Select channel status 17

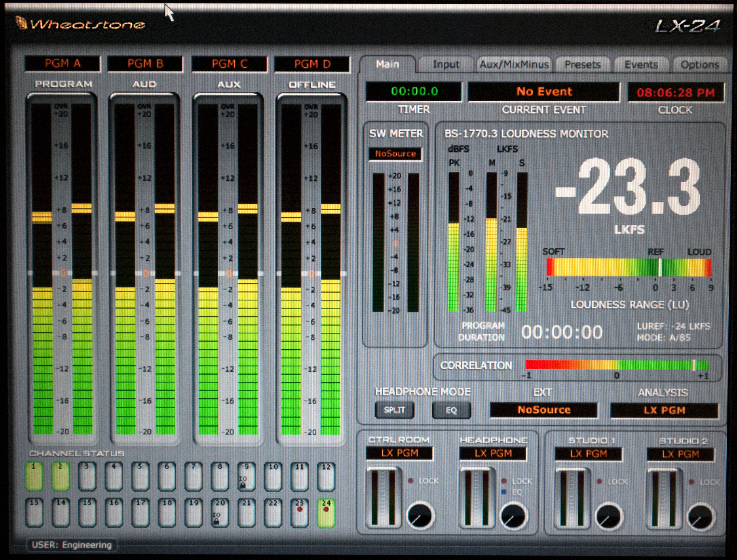point(140,513)
